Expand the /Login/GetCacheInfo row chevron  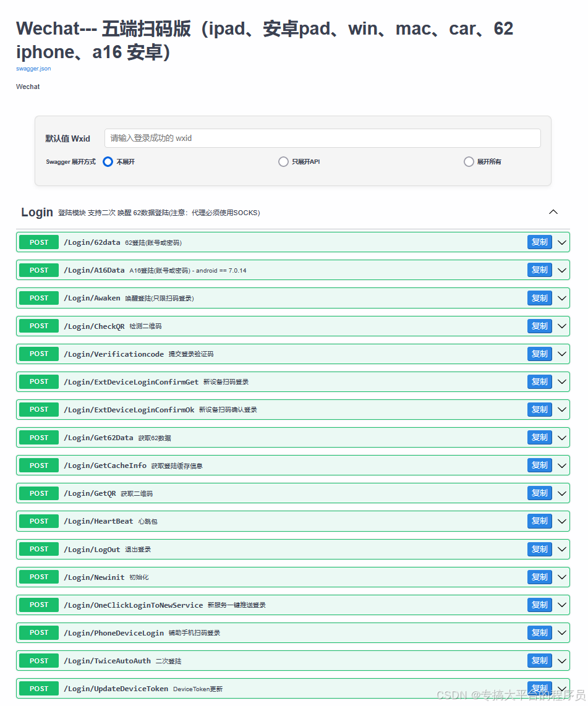coord(562,466)
